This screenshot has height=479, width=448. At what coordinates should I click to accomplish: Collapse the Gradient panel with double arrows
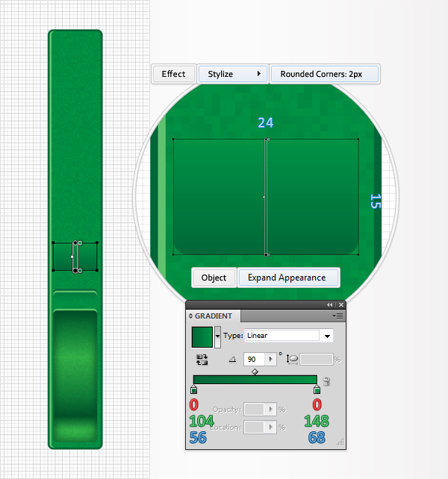[330, 304]
